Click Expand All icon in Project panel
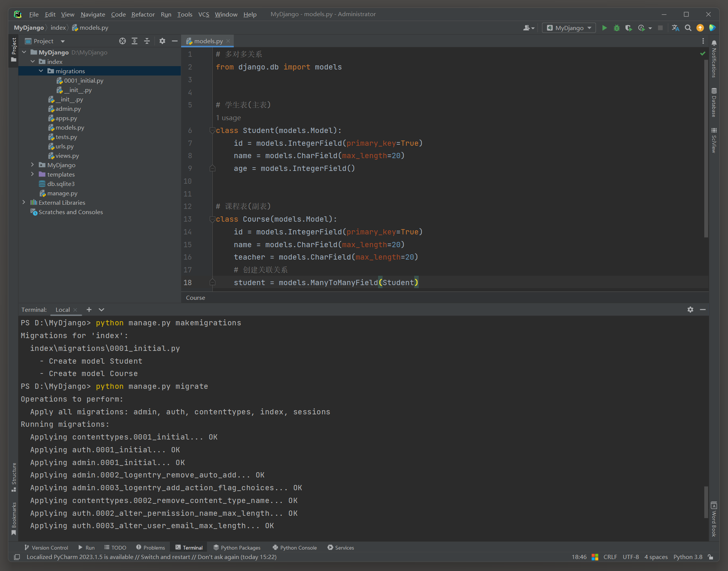This screenshot has height=571, width=728. point(135,41)
